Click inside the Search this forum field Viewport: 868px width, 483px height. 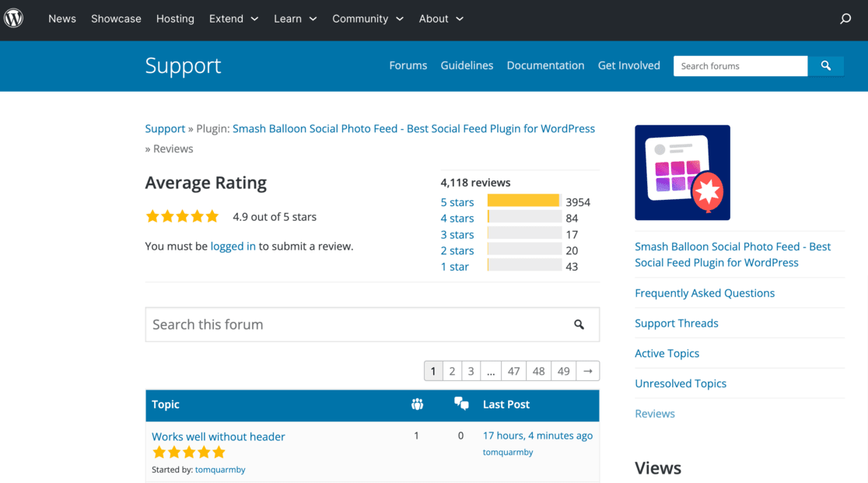[350, 324]
